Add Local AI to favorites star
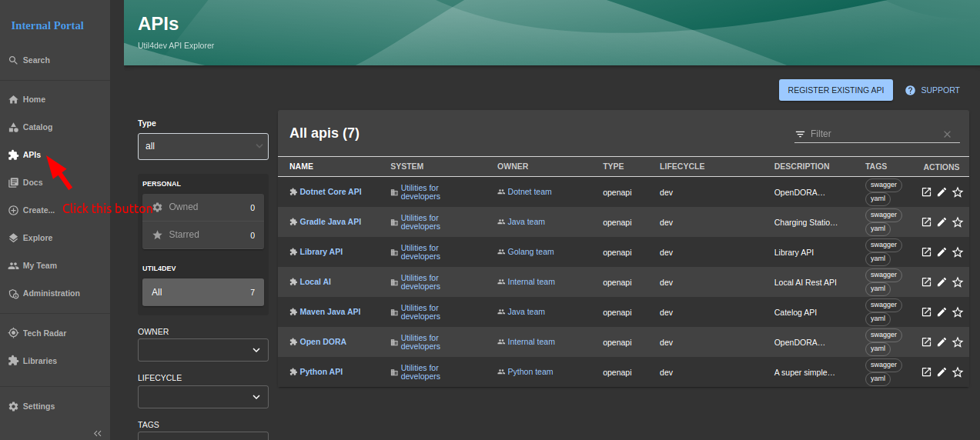 (x=958, y=282)
